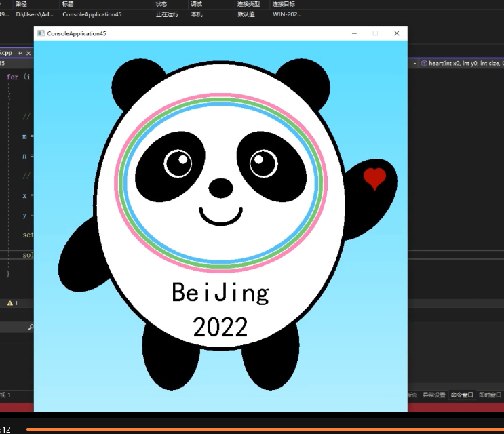Switch to the 命令窗口 tab
Viewport: 504px width, 434px height.
[462, 395]
